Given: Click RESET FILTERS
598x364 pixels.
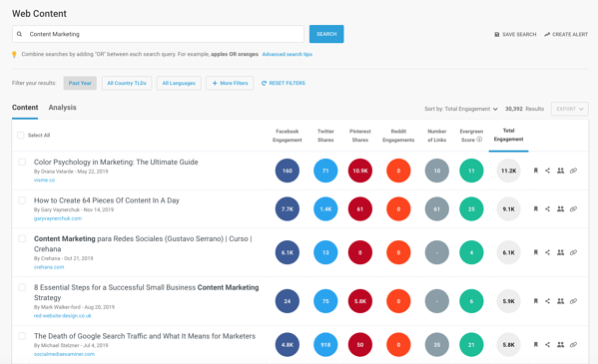Looking at the screenshot, I should click(x=283, y=83).
